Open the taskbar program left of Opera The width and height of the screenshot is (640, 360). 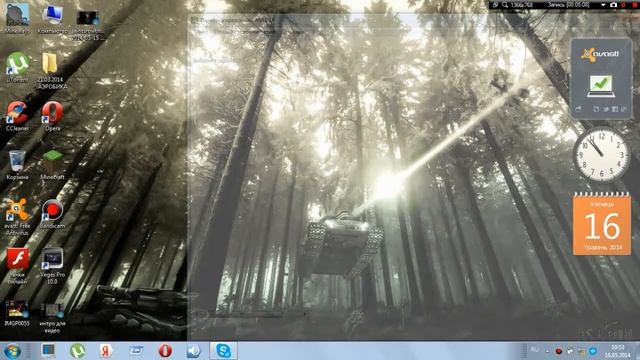point(136,351)
